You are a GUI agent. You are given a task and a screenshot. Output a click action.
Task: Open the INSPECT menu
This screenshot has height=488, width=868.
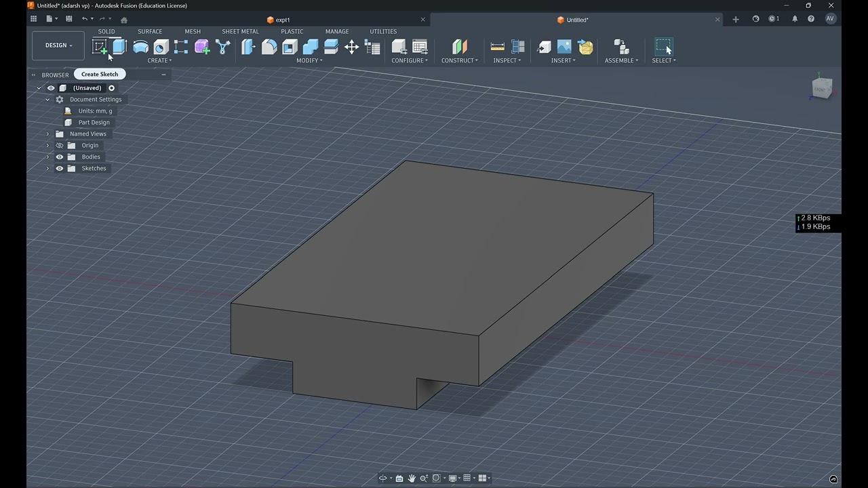pyautogui.click(x=507, y=60)
